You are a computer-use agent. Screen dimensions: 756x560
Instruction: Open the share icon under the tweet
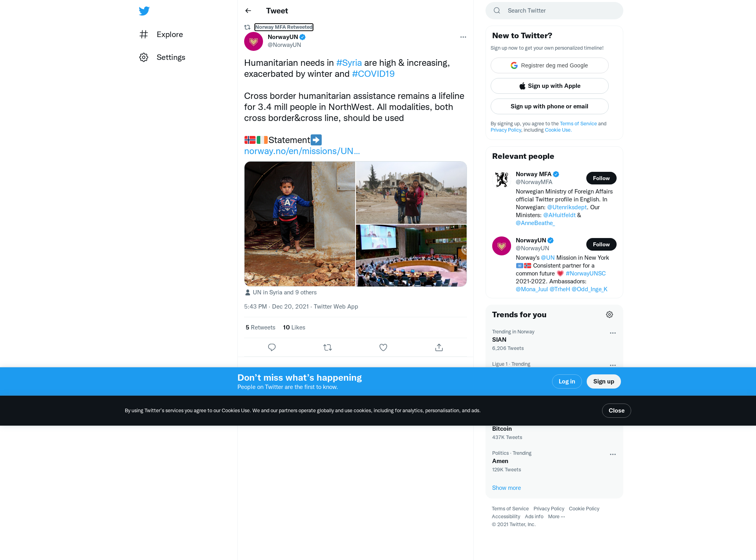[439, 347]
